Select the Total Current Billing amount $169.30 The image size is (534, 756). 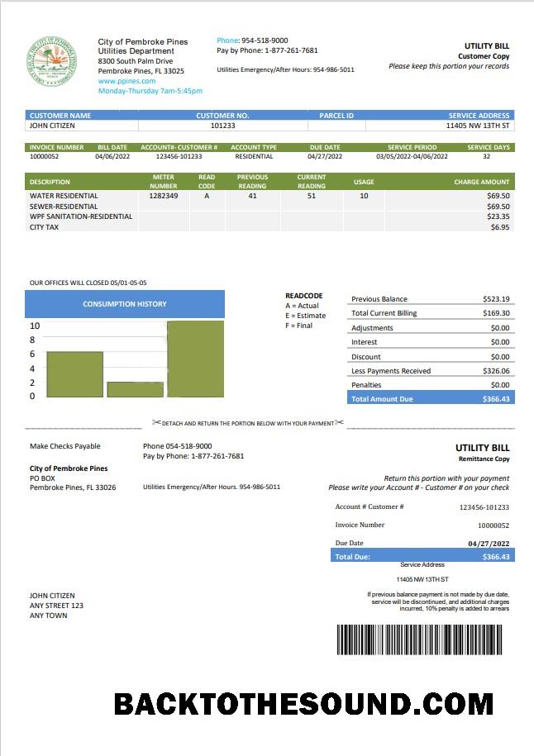click(x=496, y=313)
